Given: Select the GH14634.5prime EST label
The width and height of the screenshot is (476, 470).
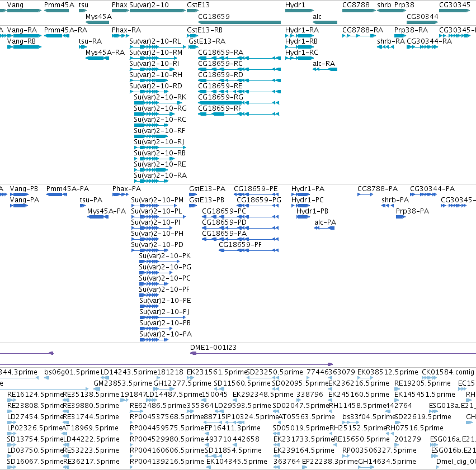Looking at the screenshot, I should click(387, 462).
